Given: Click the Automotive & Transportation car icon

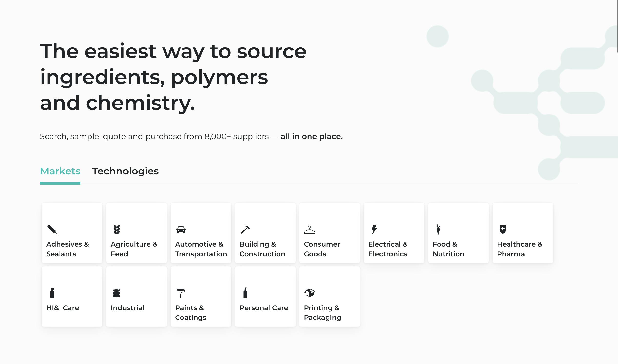Looking at the screenshot, I should pyautogui.click(x=181, y=230).
